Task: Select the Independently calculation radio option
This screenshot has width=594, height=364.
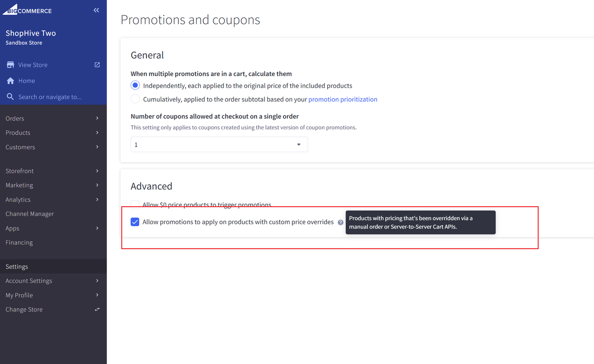Action: [x=135, y=85]
